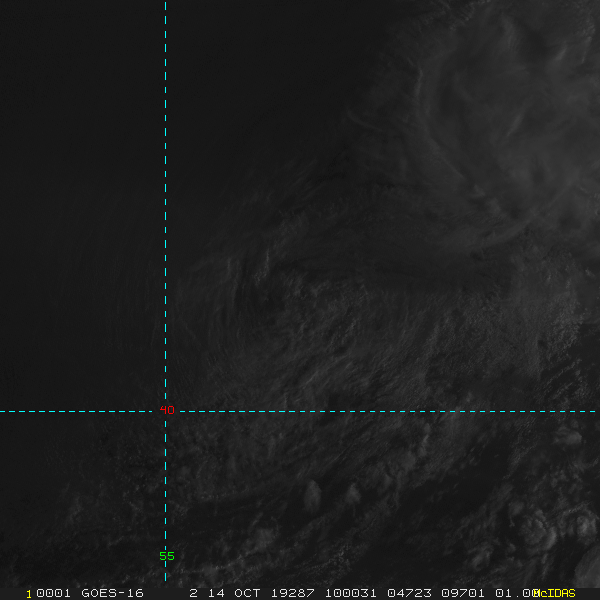600x600 pixels.
Task: Click the green longitude label 55
Action: 167,556
